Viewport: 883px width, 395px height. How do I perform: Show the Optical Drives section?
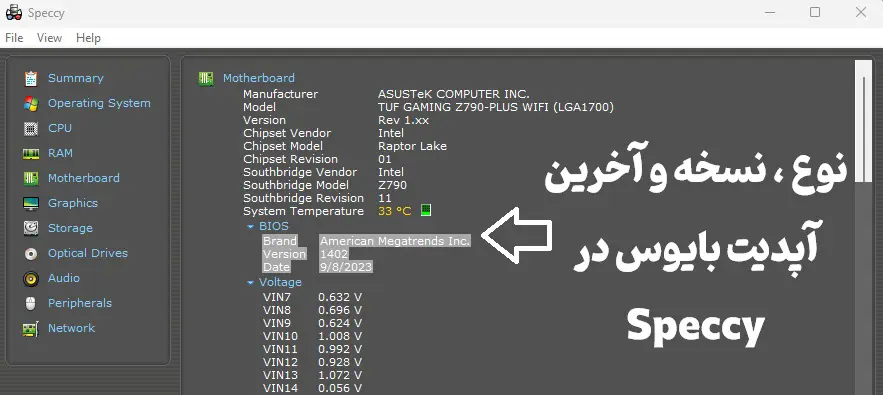pyautogui.click(x=88, y=253)
